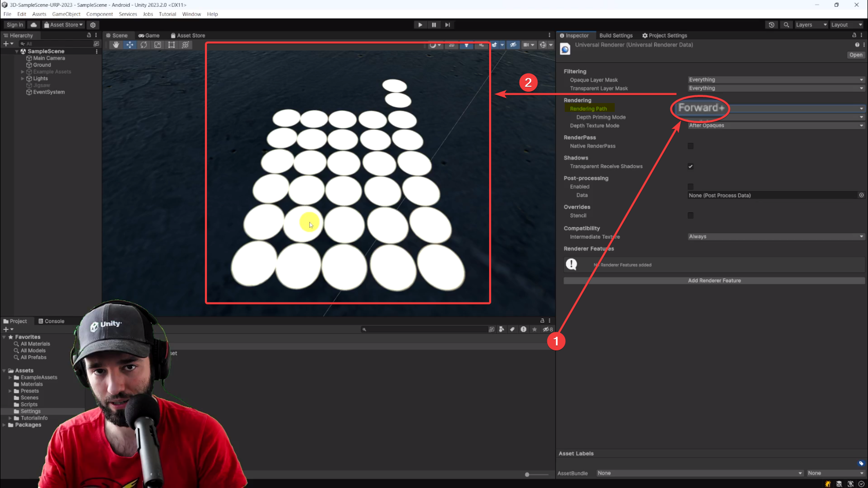Screen dimensions: 868x488
Task: Enable the Native RenderPass checkbox
Action: tap(690, 146)
